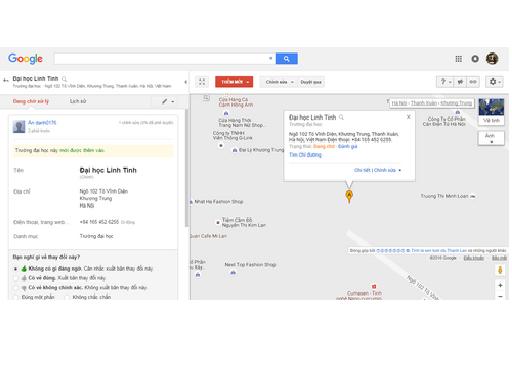This screenshot has width=512, height=384.
Task: Open the Đang chờ xử lý tab
Action: pos(31,101)
